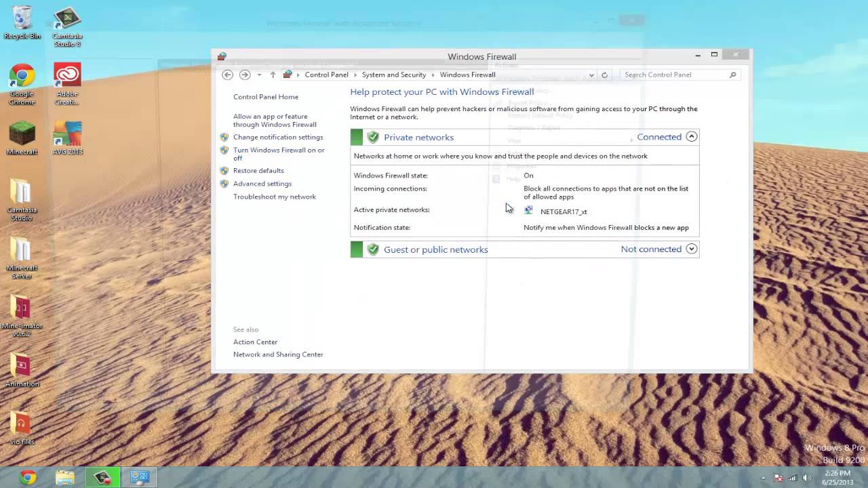Open Allow an app or feature link

click(275, 121)
